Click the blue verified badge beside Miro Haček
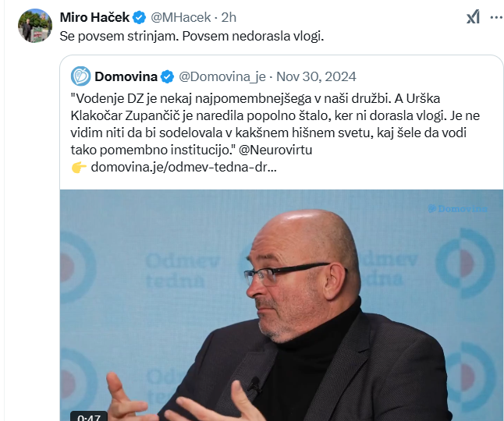Image resolution: width=504 pixels, height=421 pixels. pos(139,17)
